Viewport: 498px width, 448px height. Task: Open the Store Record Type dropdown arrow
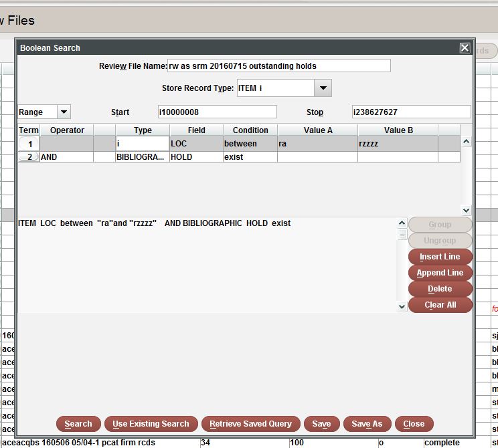pyautogui.click(x=323, y=88)
